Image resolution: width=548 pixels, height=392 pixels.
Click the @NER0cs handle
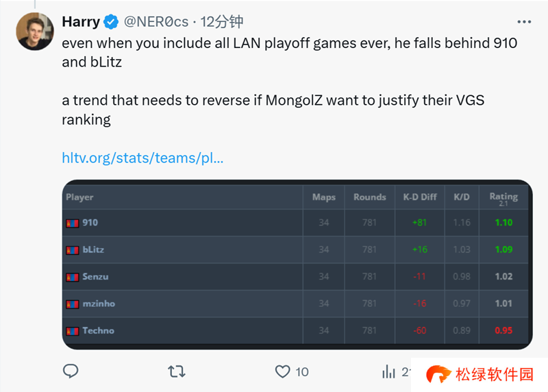tap(155, 22)
